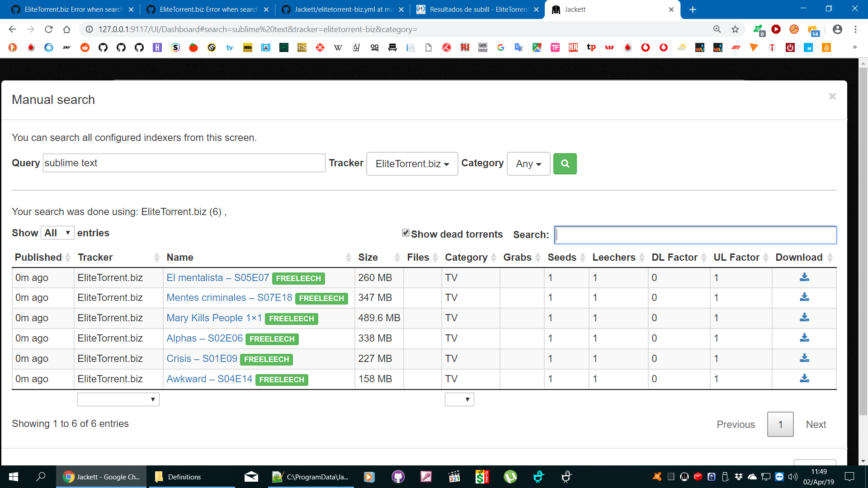The width and height of the screenshot is (868, 488).
Task: Open the Mentes criminales S07E18 link
Action: click(x=229, y=298)
